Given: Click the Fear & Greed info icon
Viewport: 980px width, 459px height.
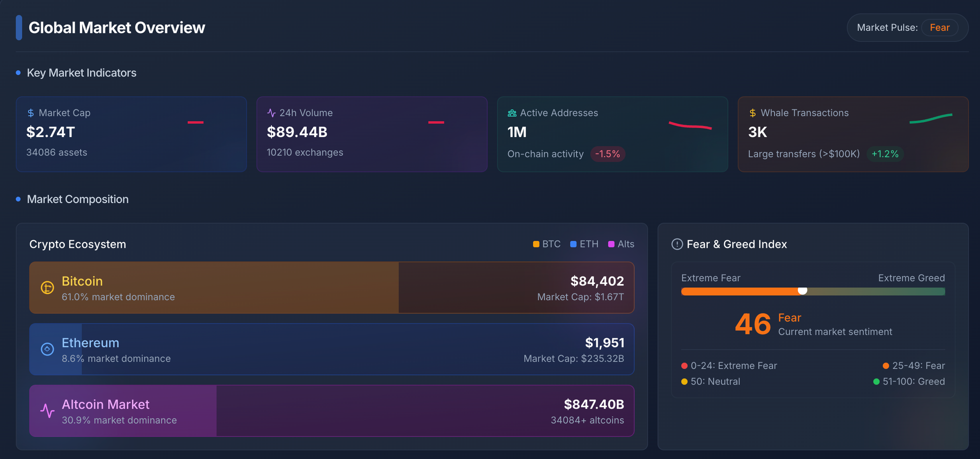Looking at the screenshot, I should [x=677, y=244].
